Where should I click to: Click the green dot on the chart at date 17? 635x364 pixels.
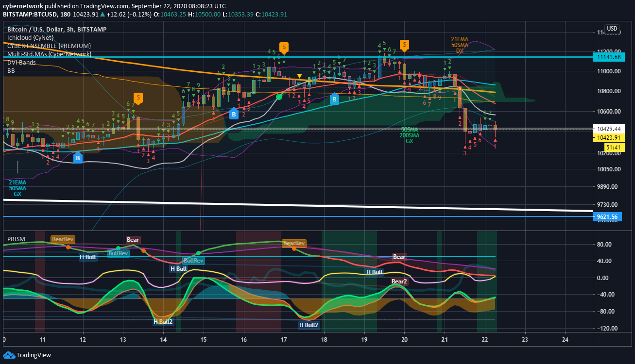click(279, 97)
